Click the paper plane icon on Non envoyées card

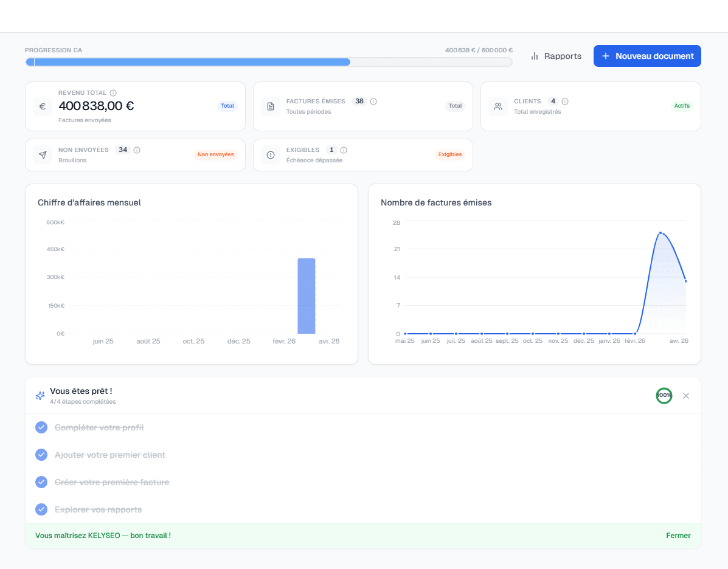click(42, 155)
